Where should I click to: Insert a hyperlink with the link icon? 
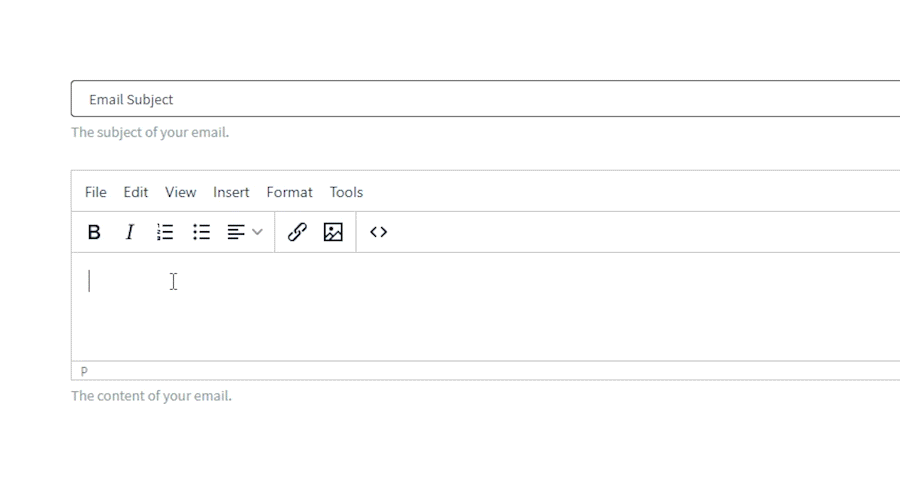coord(297,232)
